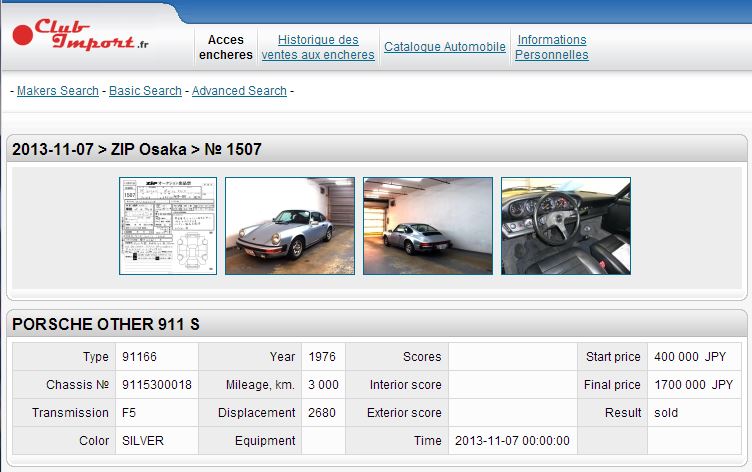
Task: Select the auction time 2013-11-07 00:00:00
Action: point(511,441)
